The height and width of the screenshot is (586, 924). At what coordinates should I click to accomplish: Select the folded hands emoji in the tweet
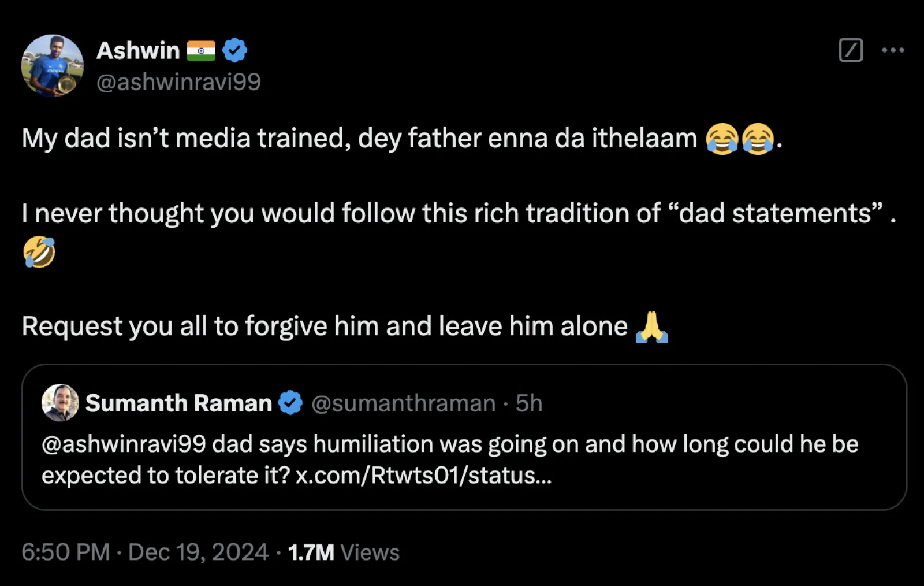[652, 326]
